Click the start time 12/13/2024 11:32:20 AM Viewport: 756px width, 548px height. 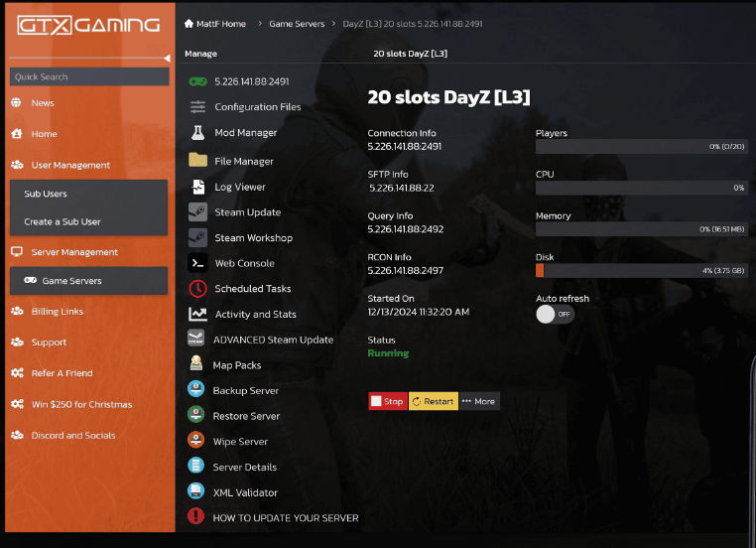419,312
